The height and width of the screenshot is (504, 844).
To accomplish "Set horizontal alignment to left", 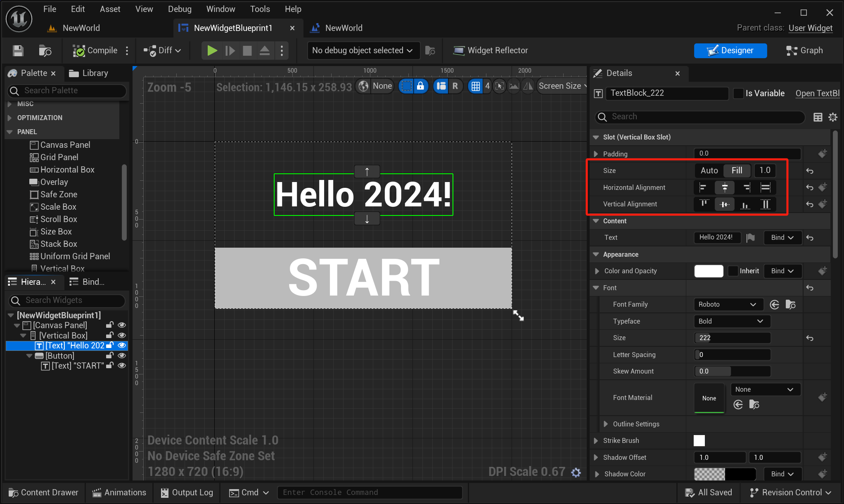I will click(x=702, y=187).
